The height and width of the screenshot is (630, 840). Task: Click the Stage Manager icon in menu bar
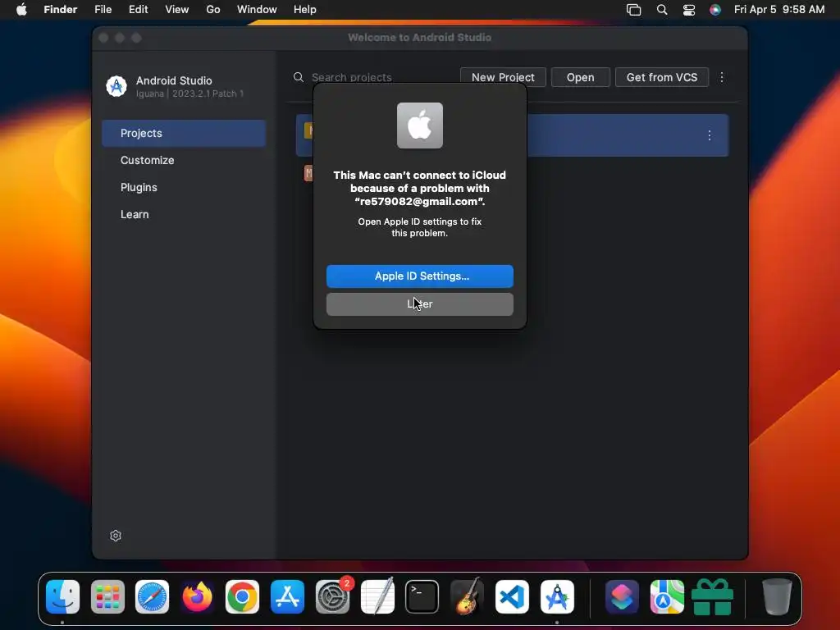click(634, 10)
